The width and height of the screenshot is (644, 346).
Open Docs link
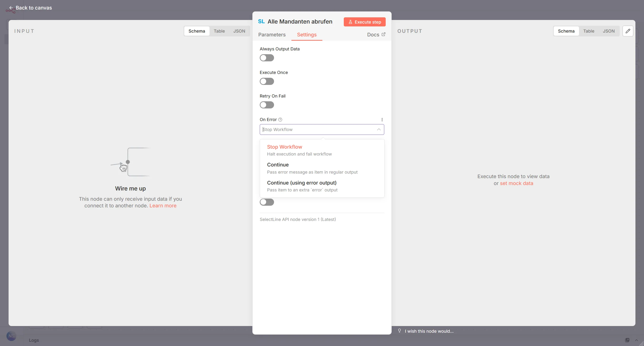376,34
